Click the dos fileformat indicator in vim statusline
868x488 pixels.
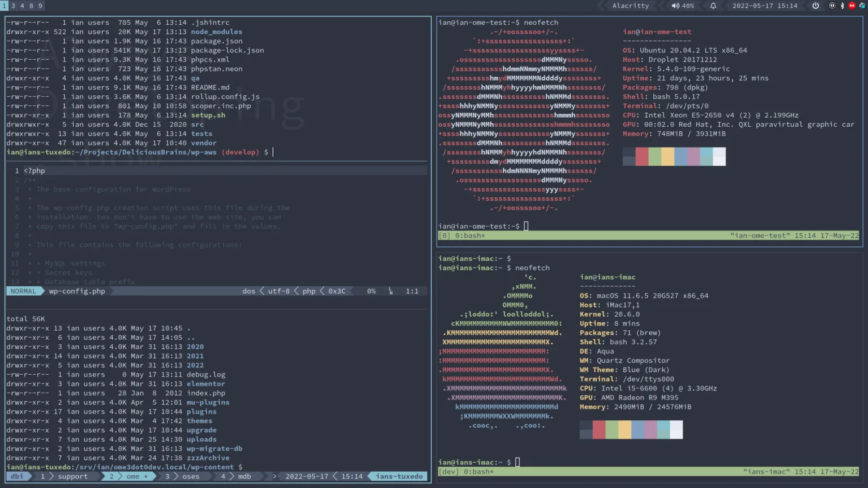(x=248, y=291)
